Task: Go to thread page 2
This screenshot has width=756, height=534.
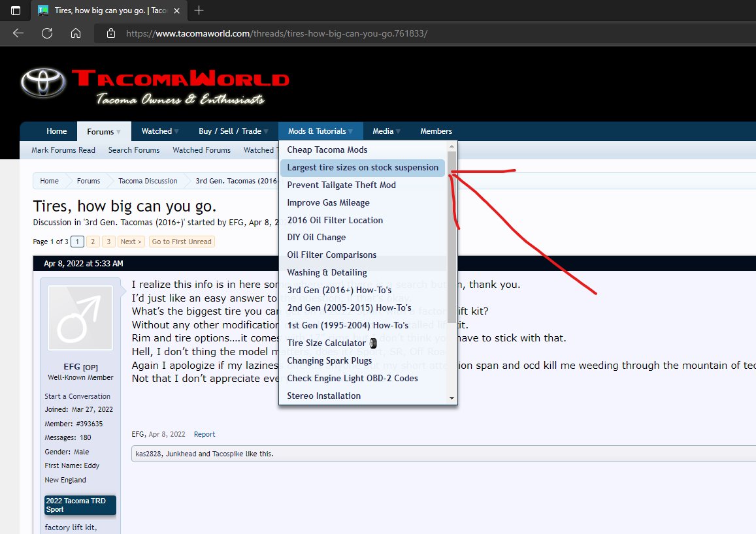Action: 93,242
